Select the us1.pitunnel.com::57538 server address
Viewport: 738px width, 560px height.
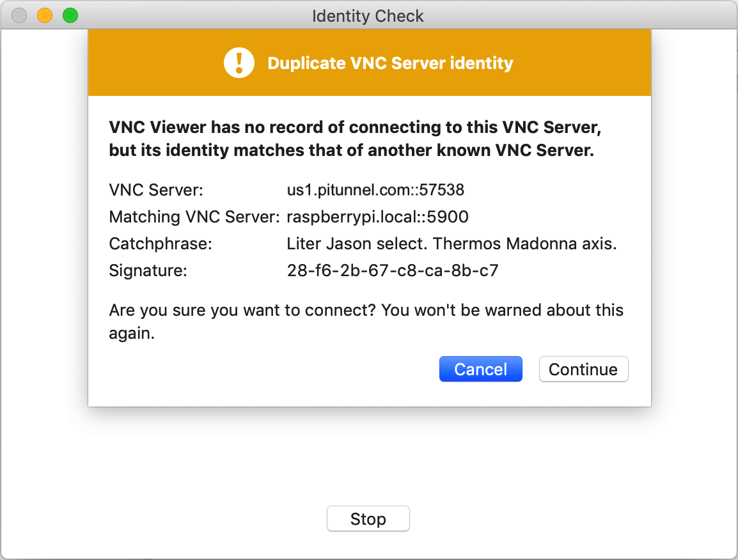click(x=376, y=190)
